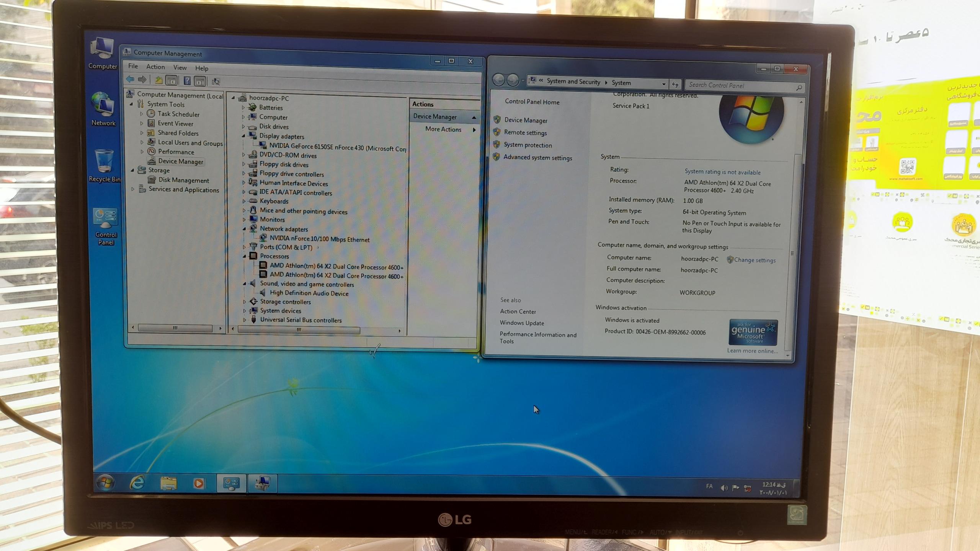Screen dimensions: 980x551
Task: Click the back arrow in Computer Management toolbar
Action: [130, 80]
